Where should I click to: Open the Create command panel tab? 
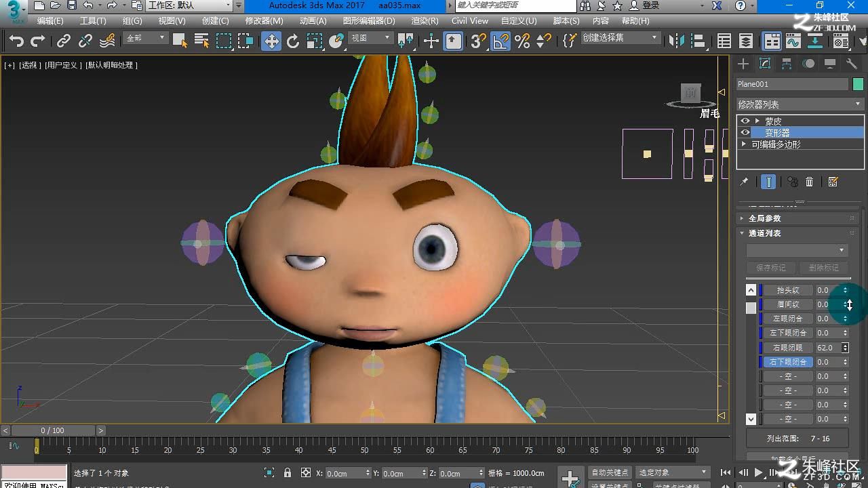point(743,64)
